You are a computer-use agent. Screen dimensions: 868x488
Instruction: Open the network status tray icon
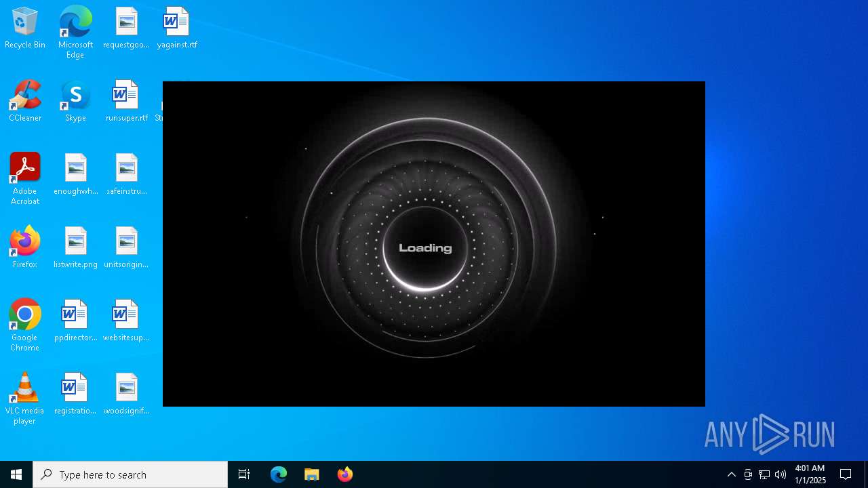(x=764, y=474)
